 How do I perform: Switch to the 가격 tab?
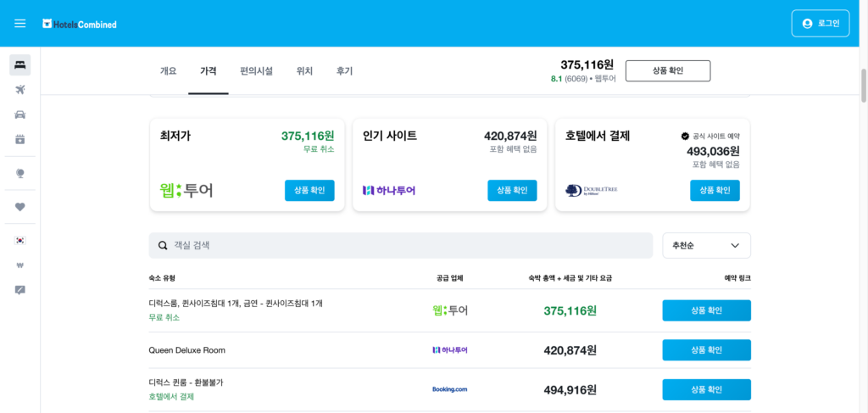pos(209,71)
